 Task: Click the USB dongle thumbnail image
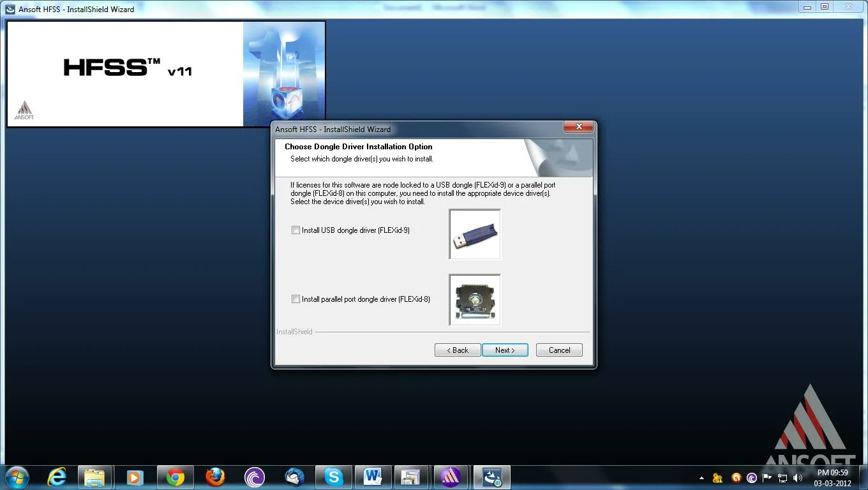[475, 234]
